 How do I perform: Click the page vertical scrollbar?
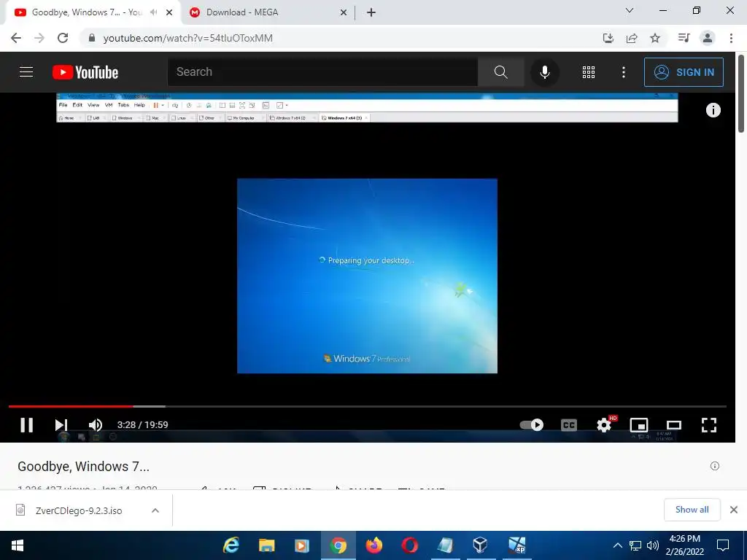coord(741,93)
